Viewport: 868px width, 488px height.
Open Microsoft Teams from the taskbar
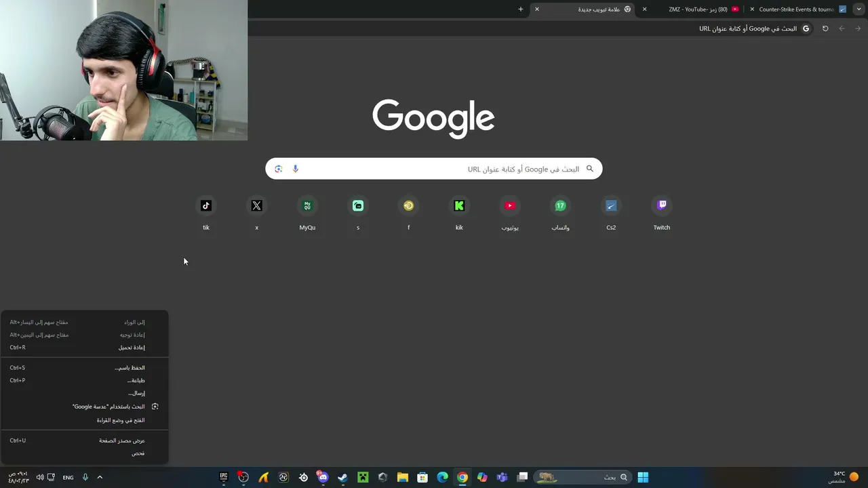502,477
